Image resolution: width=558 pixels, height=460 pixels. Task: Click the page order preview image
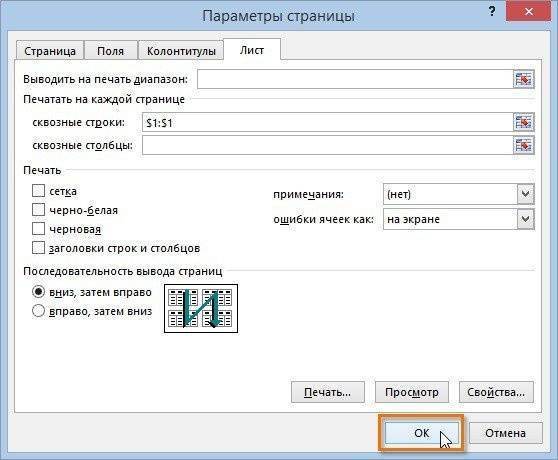point(201,308)
